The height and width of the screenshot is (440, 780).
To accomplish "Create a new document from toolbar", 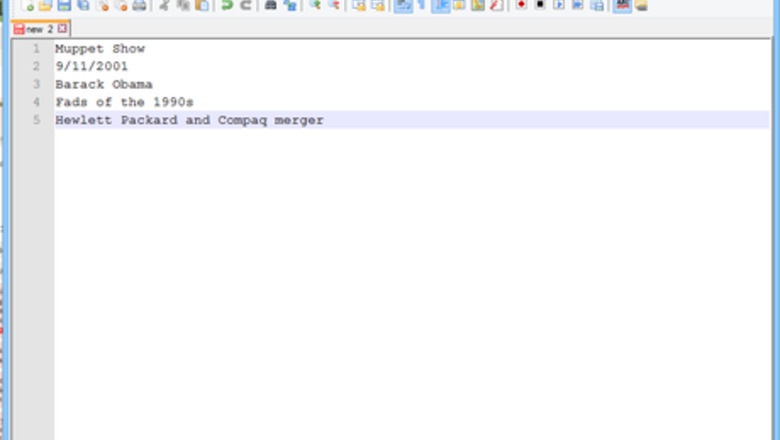I will 27,5.
